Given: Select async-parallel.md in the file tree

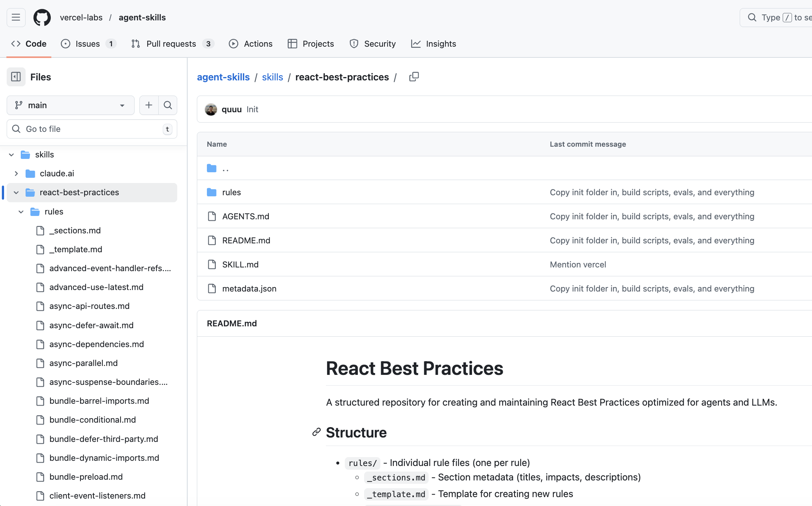Looking at the screenshot, I should 83,363.
